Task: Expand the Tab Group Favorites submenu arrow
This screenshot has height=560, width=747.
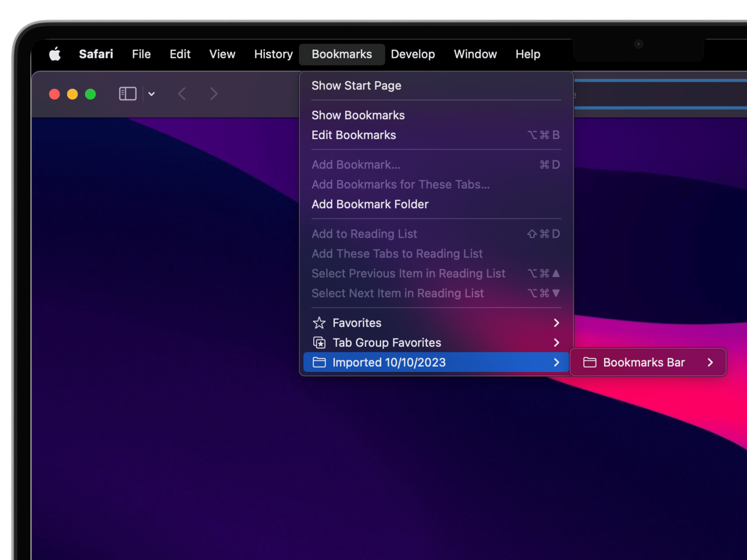Action: [556, 343]
